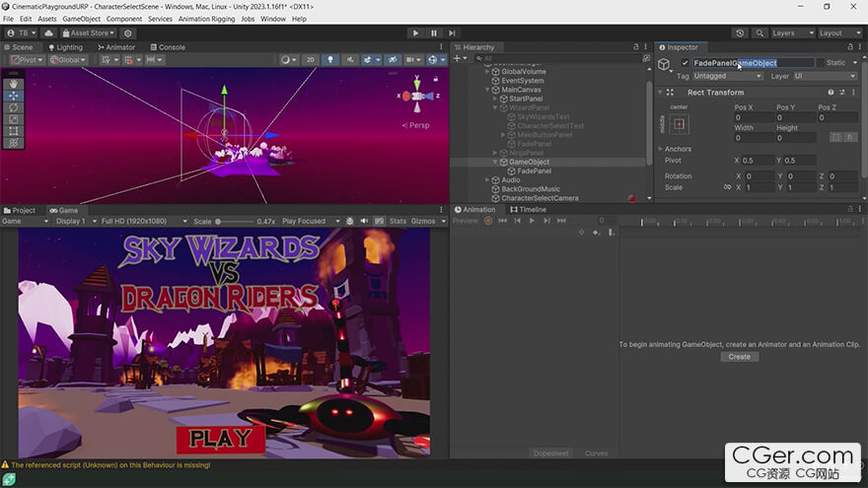This screenshot has width=868, height=488.
Task: Select the Rotate tool
Action: tap(13, 107)
